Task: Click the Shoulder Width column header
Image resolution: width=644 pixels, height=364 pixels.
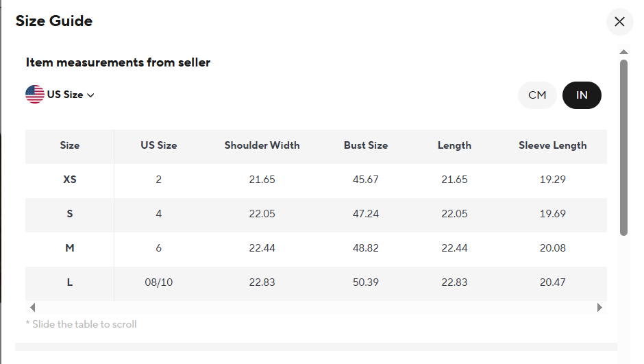Action: [262, 145]
